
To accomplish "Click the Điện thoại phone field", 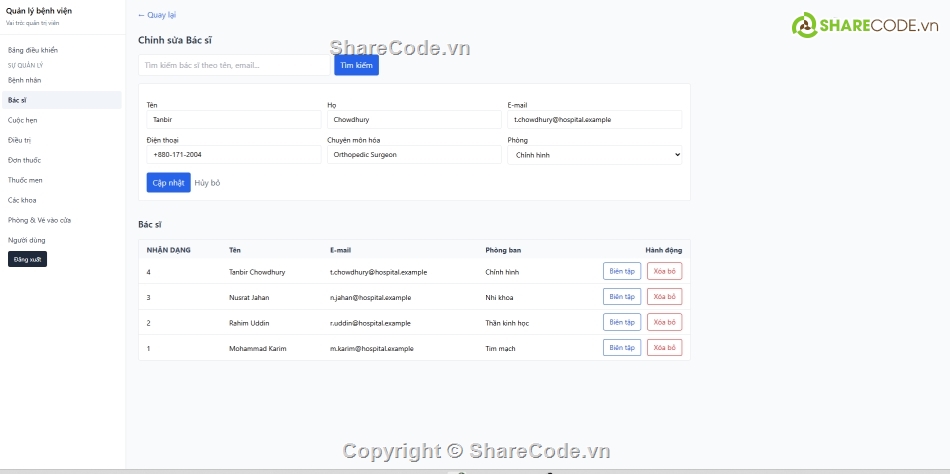I will [234, 155].
